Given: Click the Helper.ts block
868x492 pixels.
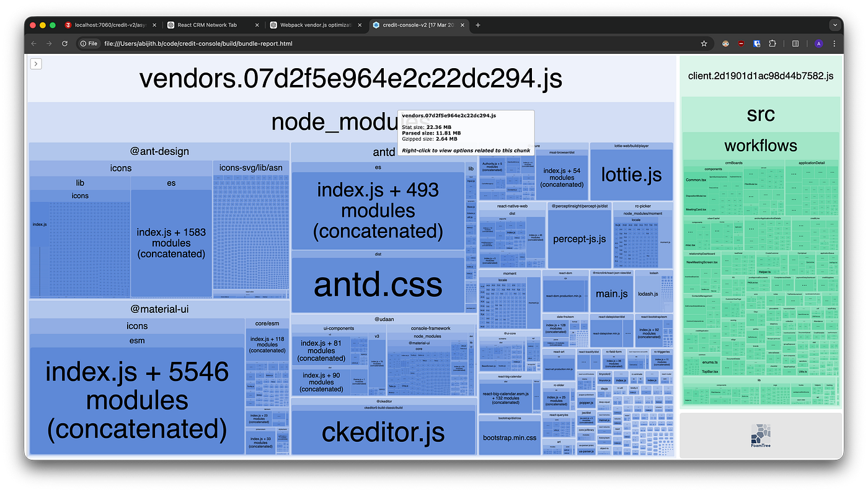Looking at the screenshot, I should 764,271.
